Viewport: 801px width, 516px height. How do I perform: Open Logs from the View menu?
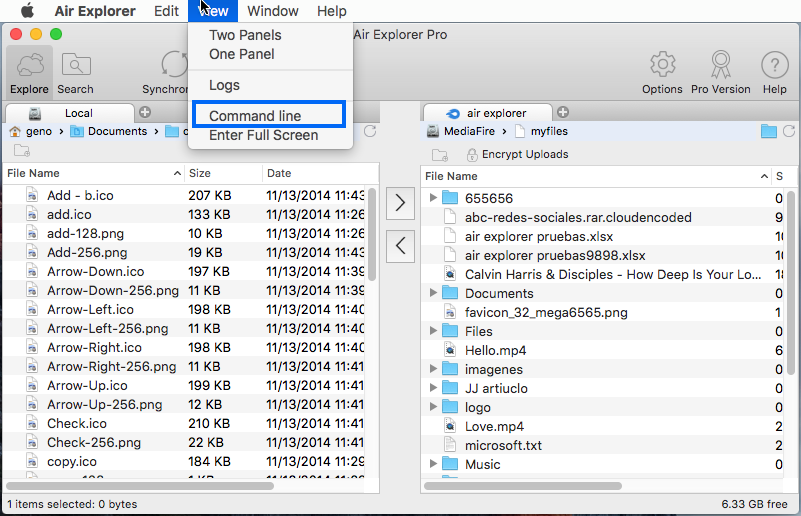pos(224,85)
